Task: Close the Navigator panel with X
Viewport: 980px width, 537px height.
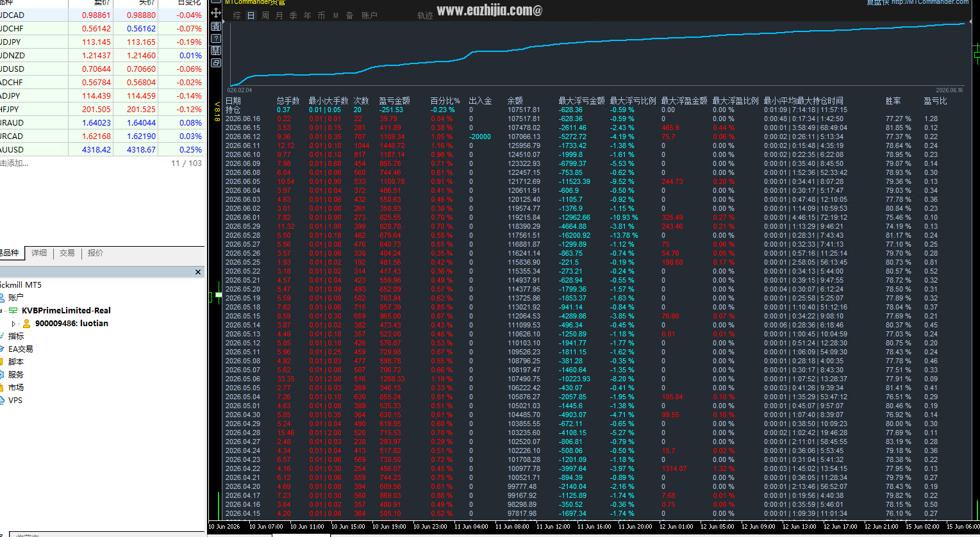Action: pyautogui.click(x=198, y=272)
